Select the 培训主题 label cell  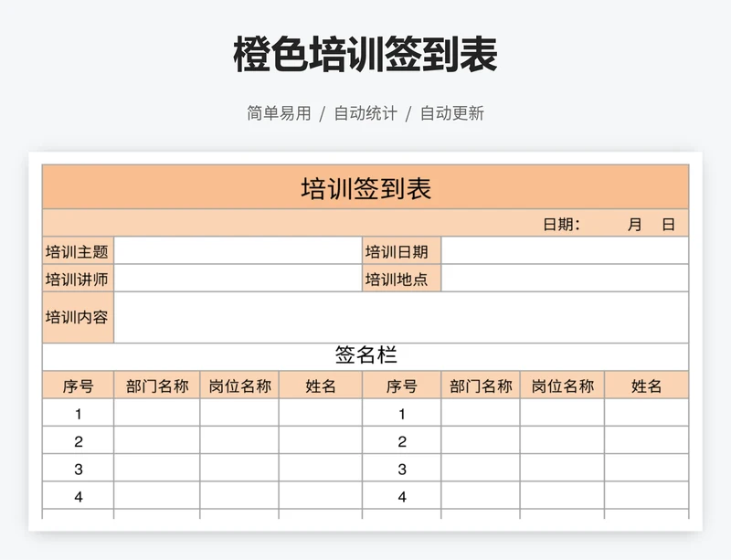pyautogui.click(x=78, y=251)
